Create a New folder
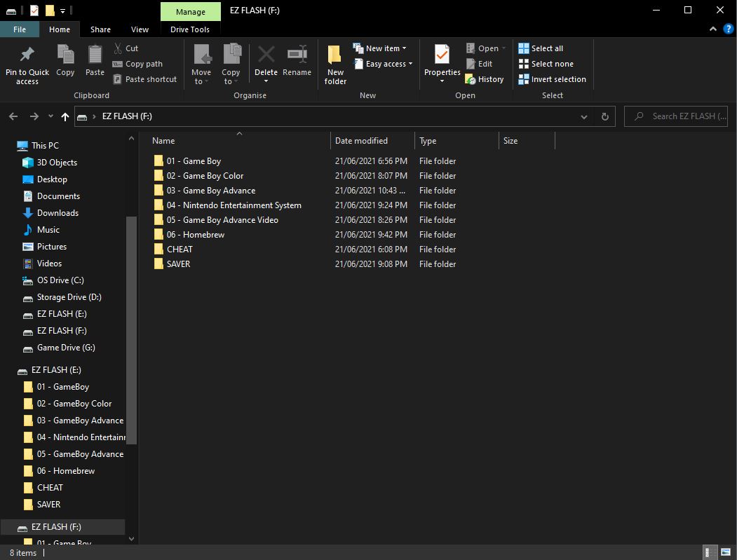This screenshot has width=737, height=560. tap(335, 64)
